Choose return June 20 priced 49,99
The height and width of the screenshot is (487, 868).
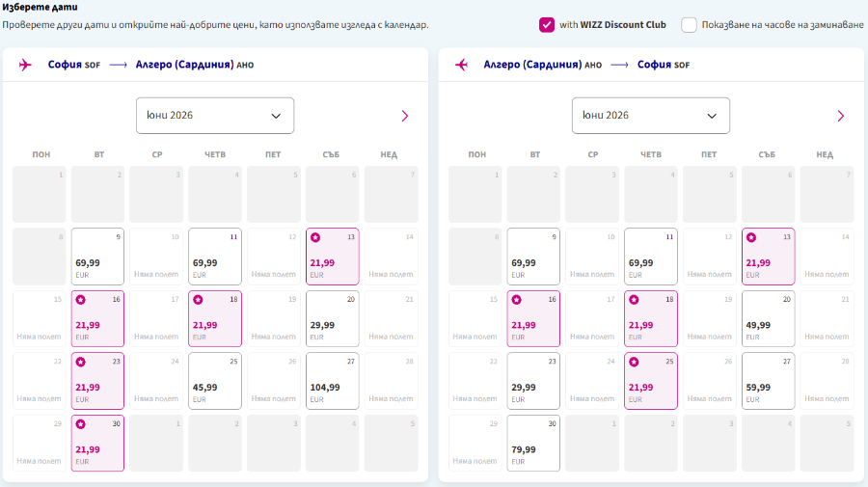[x=768, y=319]
